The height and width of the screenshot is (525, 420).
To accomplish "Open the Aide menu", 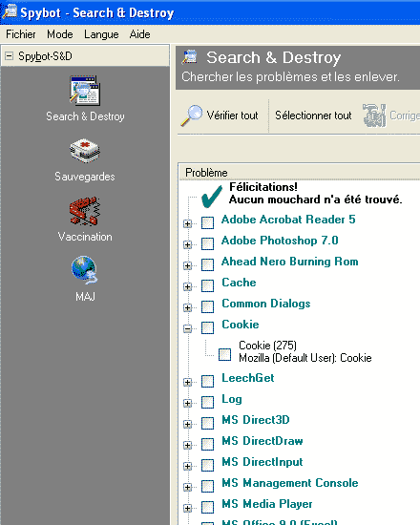I will [x=140, y=34].
